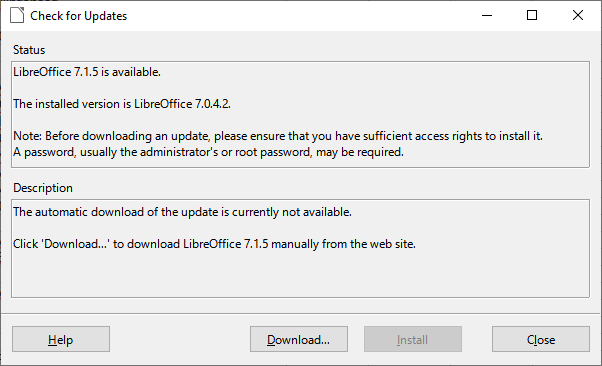602x366 pixels.
Task: Click 'LibreOffice 7.1.5 is available.' status line
Action: [87, 72]
